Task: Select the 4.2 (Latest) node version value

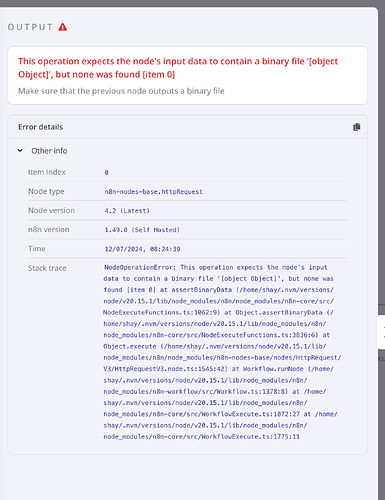Action: point(127,211)
